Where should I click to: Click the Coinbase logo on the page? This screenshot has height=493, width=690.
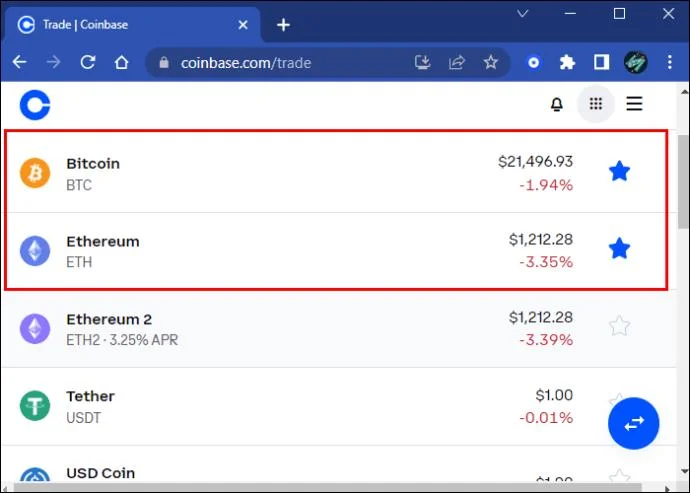point(35,105)
